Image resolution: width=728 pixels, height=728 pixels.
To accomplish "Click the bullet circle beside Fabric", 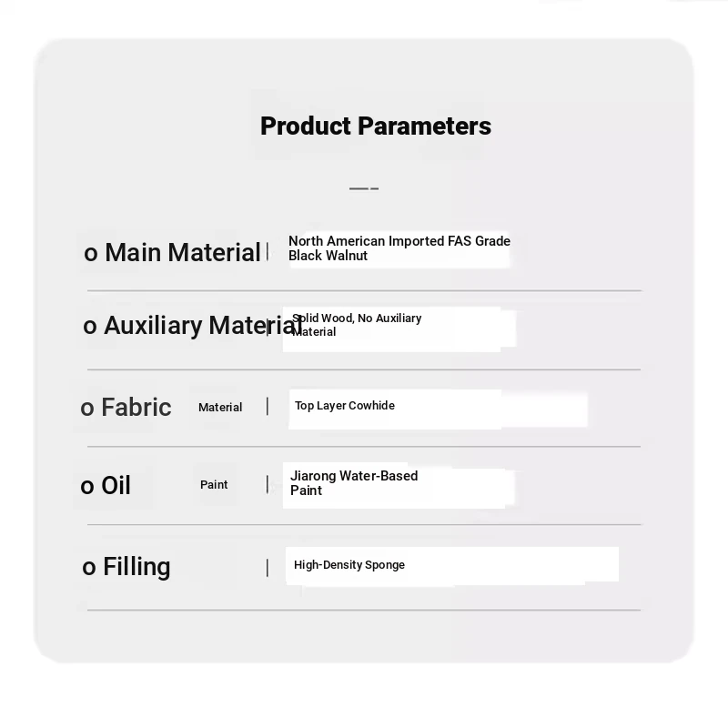I will coord(87,409).
